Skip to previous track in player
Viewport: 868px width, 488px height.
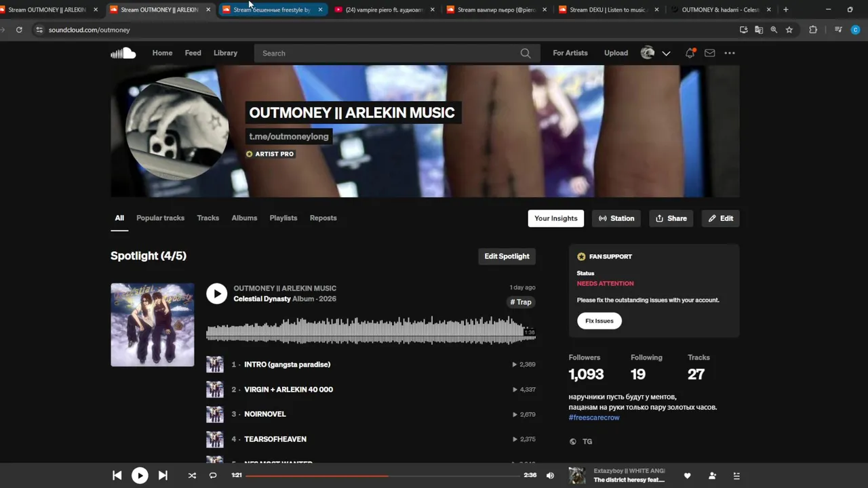(x=117, y=476)
